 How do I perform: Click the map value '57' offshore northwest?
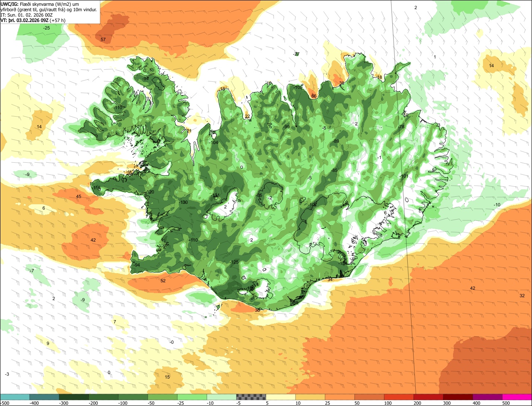click(103, 39)
